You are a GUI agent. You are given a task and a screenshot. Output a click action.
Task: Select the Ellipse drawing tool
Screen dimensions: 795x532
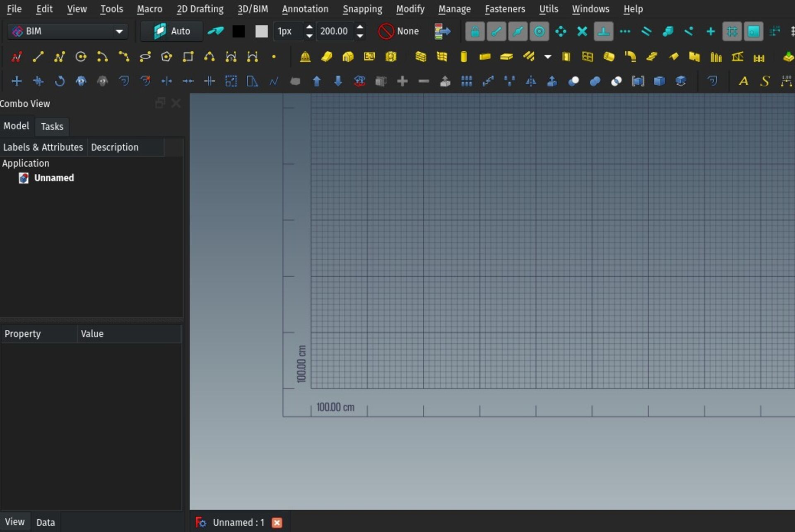click(x=145, y=57)
